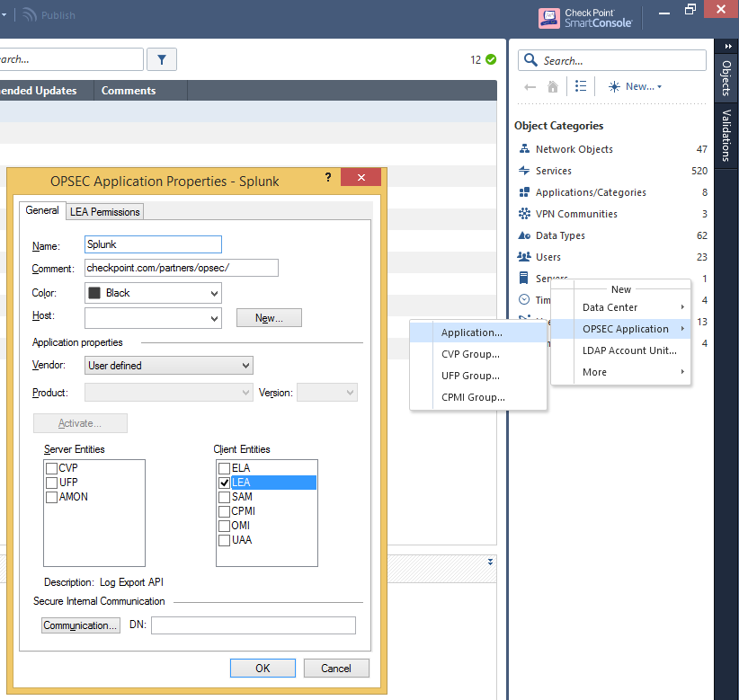Click the Network Objects category icon
739x700 pixels.
(x=524, y=149)
